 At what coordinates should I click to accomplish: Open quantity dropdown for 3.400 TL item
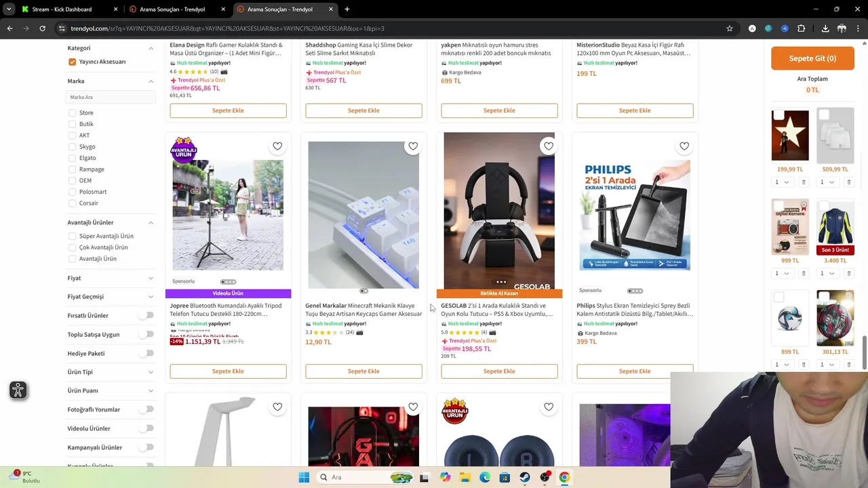pyautogui.click(x=827, y=274)
